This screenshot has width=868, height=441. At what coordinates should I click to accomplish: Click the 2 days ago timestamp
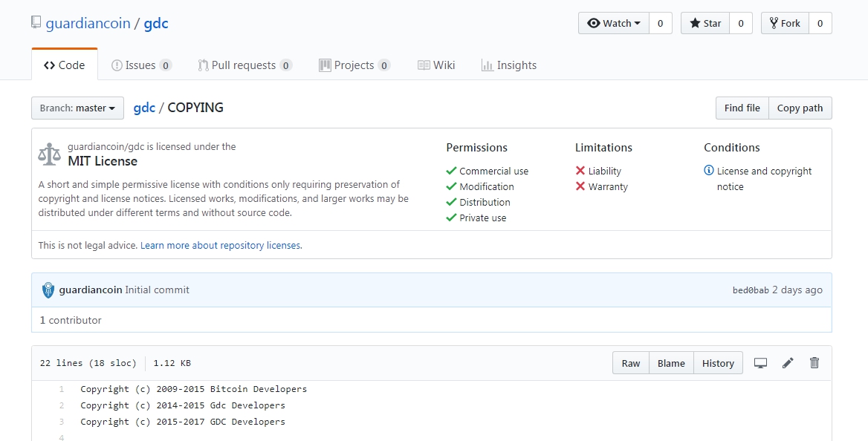(797, 290)
